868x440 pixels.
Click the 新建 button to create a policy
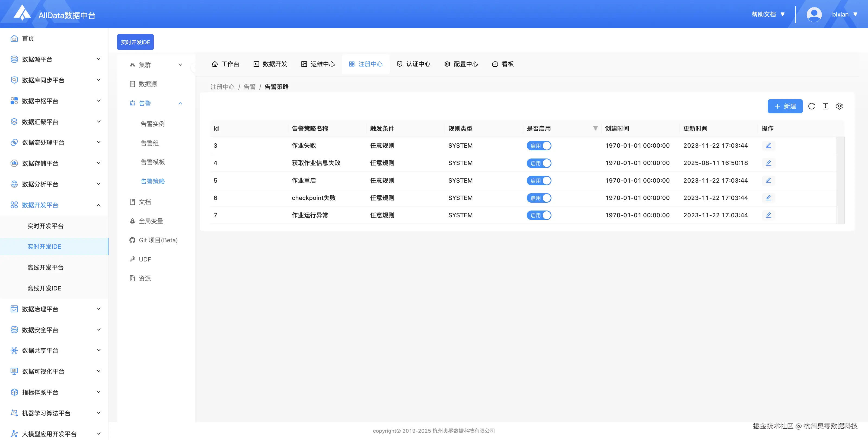tap(785, 106)
